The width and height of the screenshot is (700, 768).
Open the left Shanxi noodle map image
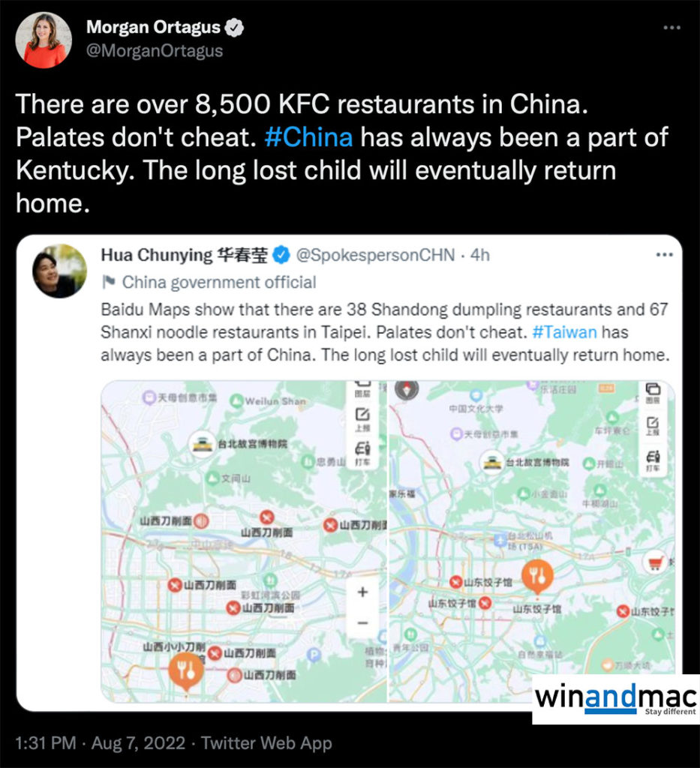click(243, 541)
